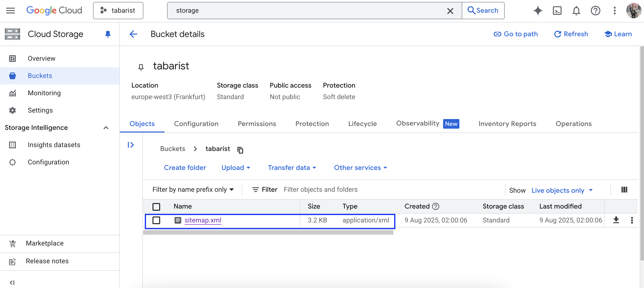
Task: Click Create folder
Action: (x=185, y=168)
